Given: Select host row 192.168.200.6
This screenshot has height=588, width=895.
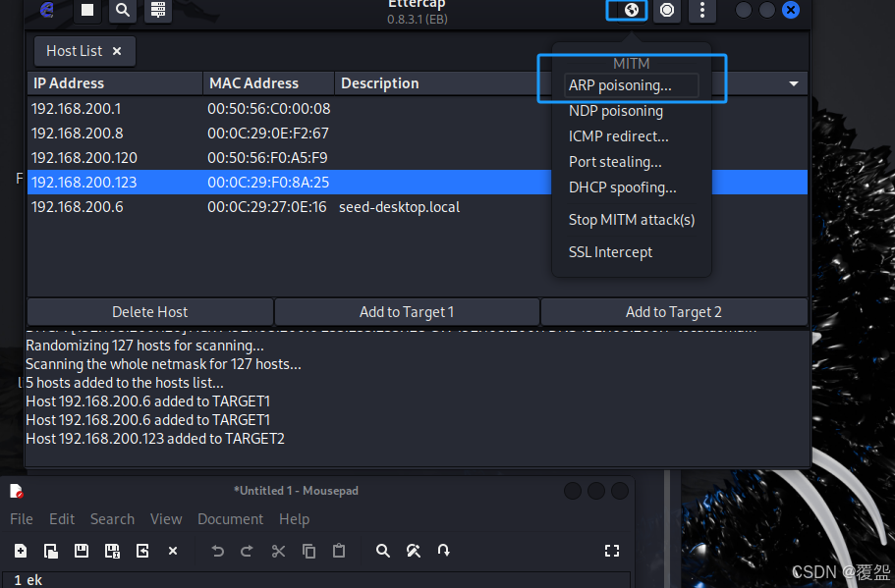Looking at the screenshot, I should tap(418, 207).
